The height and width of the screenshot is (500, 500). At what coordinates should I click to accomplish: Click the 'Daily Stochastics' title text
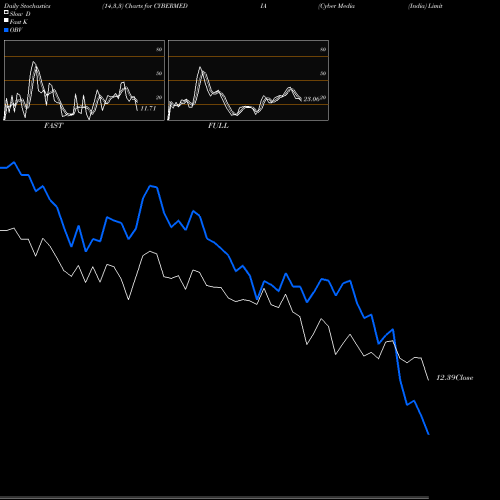click(27, 6)
